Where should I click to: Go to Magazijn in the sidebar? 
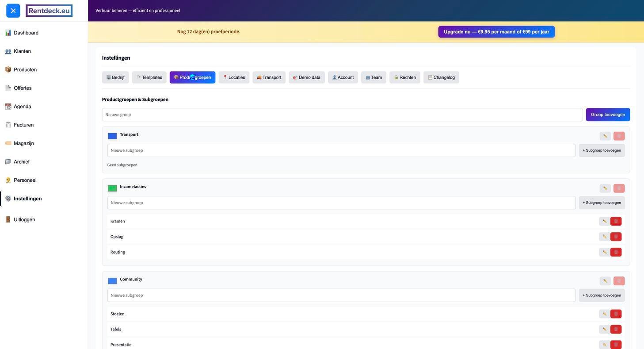pos(23,143)
